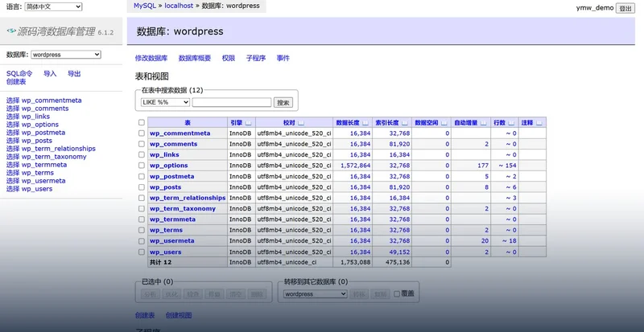644x332 pixels.
Task: Open the LIKE %% search operator dropdown
Action: [165, 102]
